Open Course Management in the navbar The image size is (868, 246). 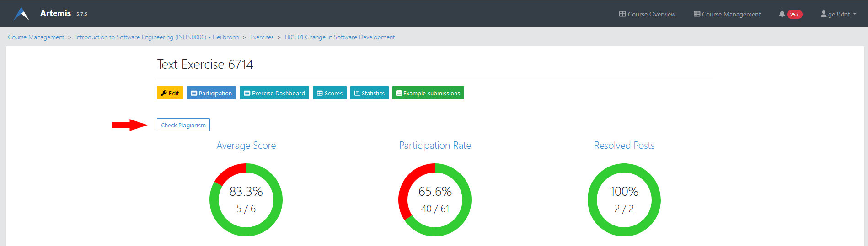pos(731,14)
